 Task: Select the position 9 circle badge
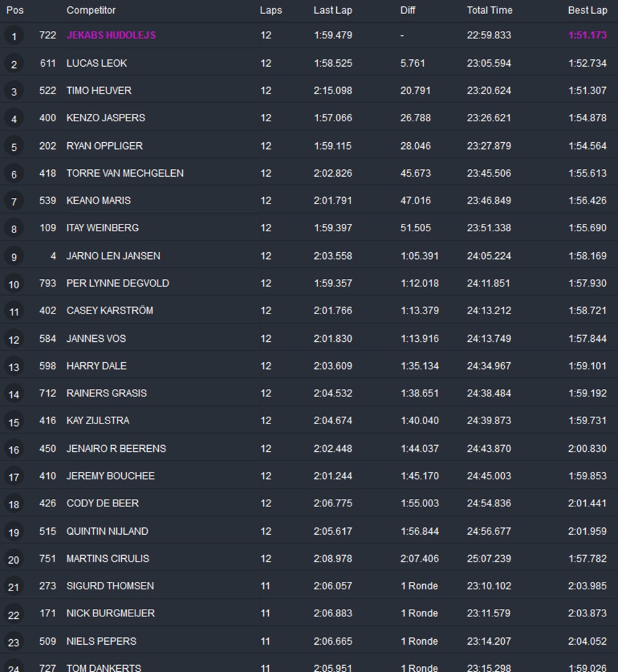tap(14, 257)
